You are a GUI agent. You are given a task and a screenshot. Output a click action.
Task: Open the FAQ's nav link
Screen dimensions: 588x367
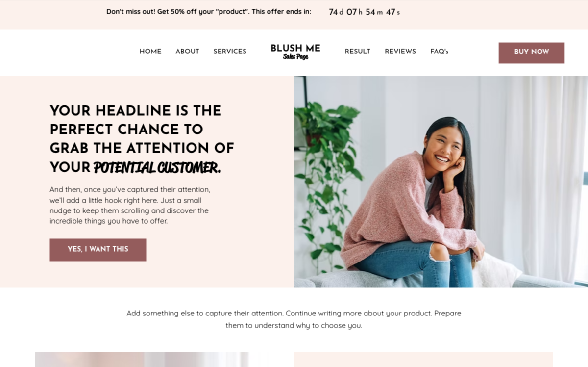(439, 52)
